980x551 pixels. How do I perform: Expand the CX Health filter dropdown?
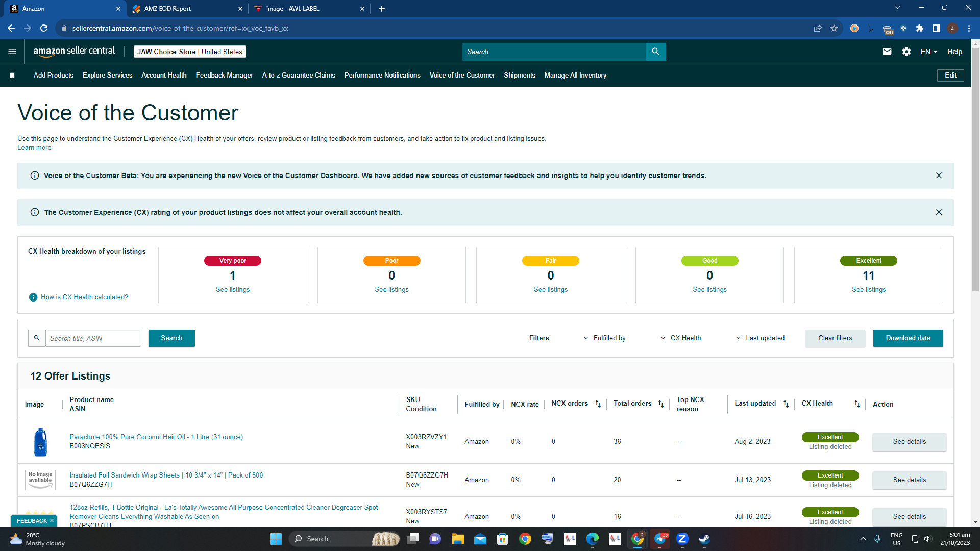click(x=681, y=338)
